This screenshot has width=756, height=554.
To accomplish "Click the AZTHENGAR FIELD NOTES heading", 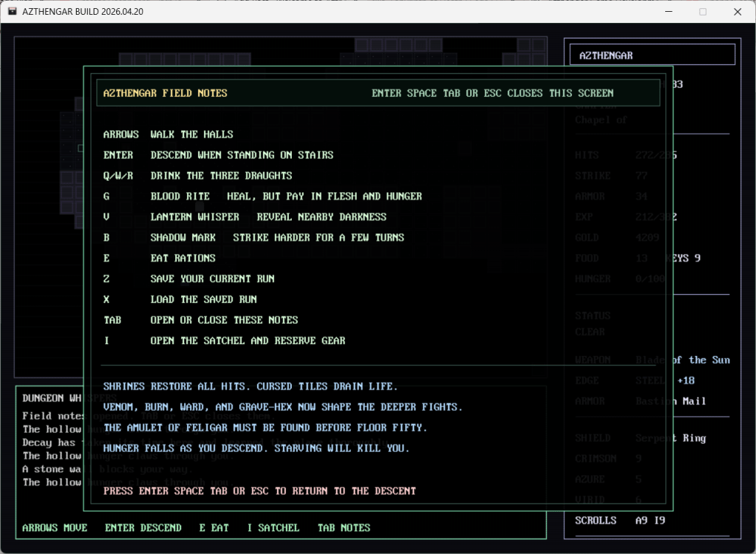I will 165,93.
